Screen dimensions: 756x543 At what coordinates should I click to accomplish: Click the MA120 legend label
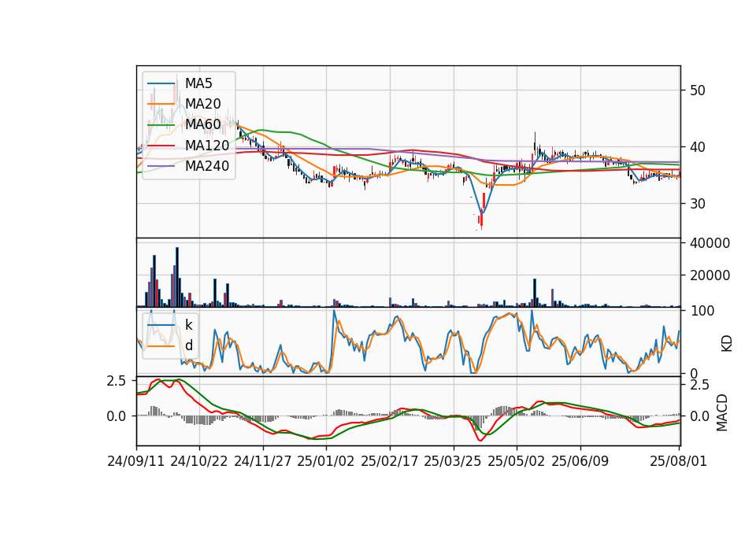point(207,146)
